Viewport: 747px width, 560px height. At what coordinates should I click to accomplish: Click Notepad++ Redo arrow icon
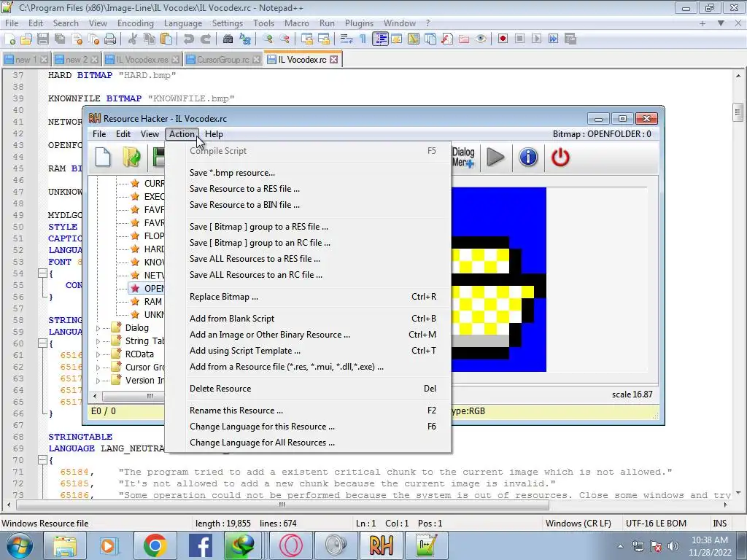pyautogui.click(x=205, y=39)
